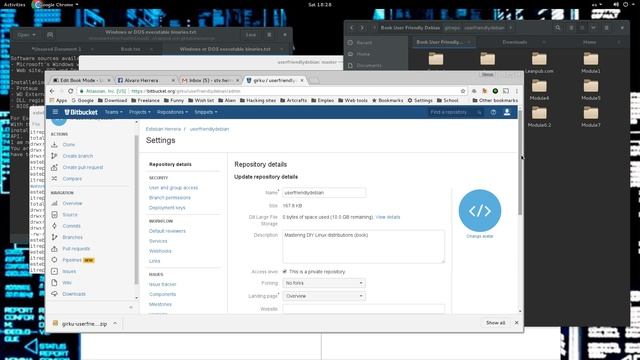Open the Module5 folder in Files window
The image size is (640, 360).
point(591,90)
